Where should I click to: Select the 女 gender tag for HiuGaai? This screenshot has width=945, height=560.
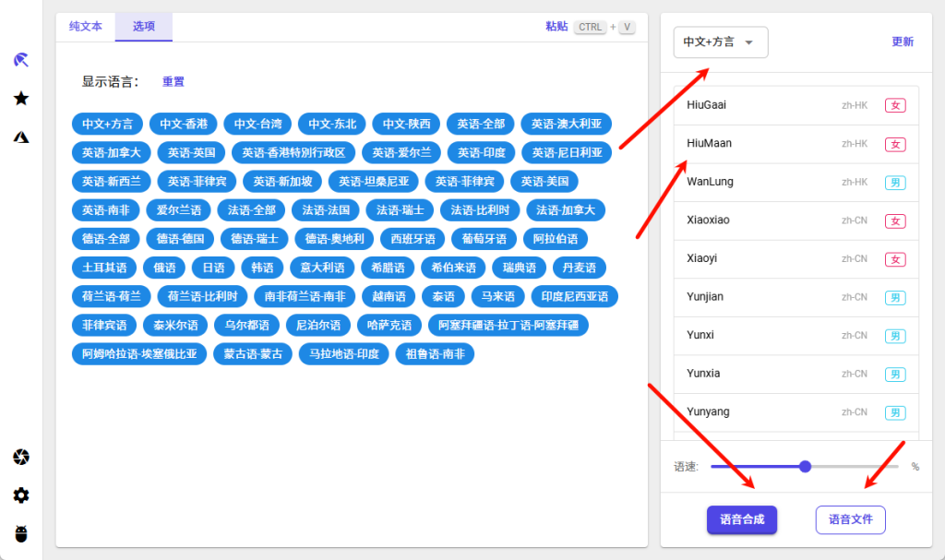894,104
